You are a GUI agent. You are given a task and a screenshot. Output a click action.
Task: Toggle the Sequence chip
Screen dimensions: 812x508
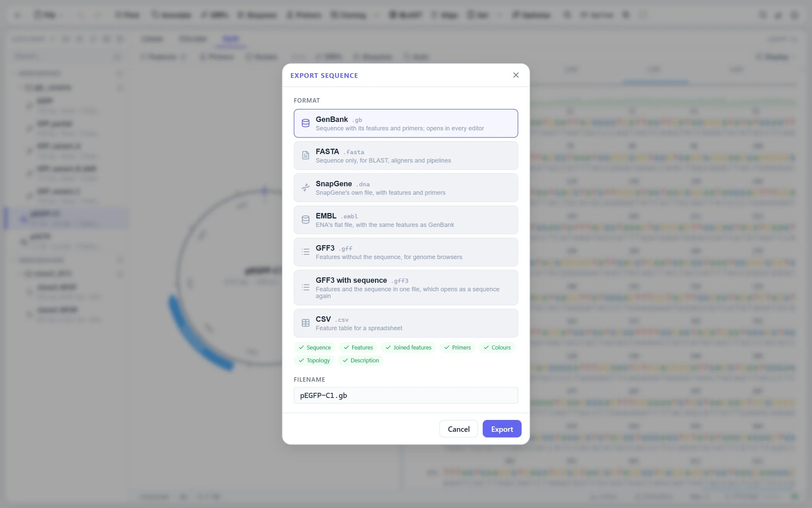[315, 347]
